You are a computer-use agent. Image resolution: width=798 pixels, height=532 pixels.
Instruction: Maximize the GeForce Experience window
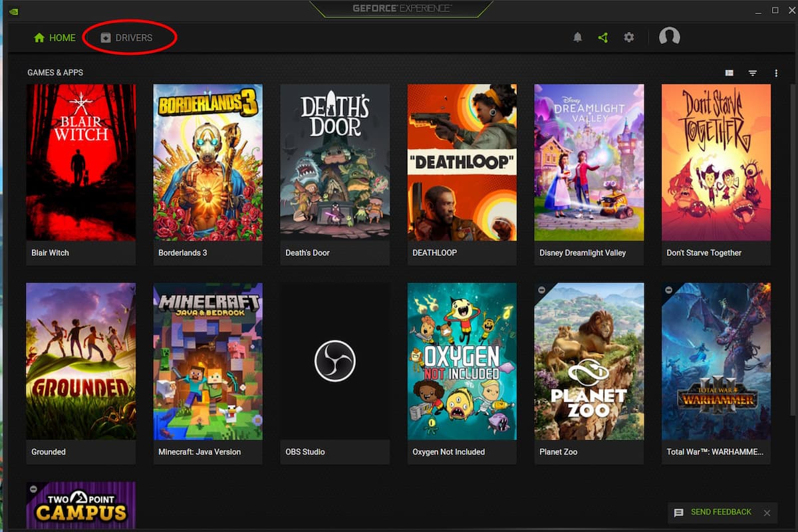(775, 11)
